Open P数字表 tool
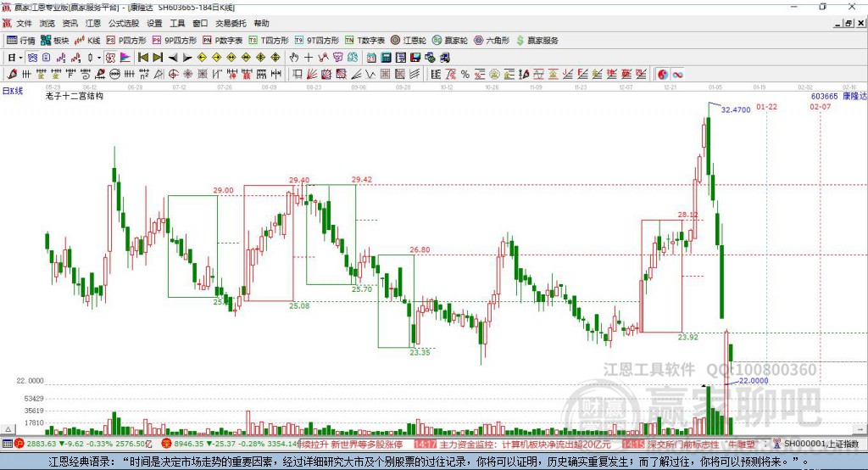Screen dimensions: 868x470 pyautogui.click(x=223, y=41)
